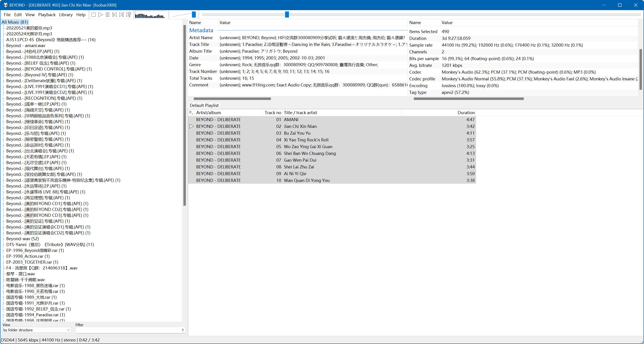The image size is (644, 344).
Task: Click the Sample rate property row
Action: point(523,45)
